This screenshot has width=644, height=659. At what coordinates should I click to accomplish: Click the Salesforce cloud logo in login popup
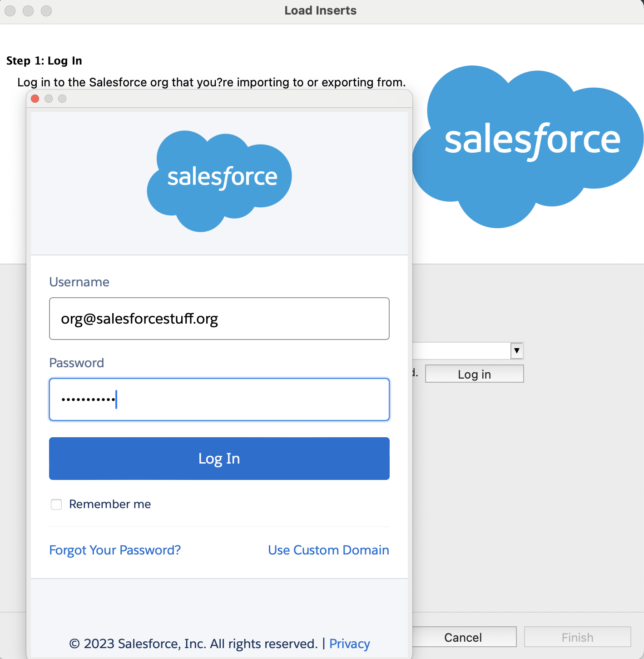[x=219, y=181]
